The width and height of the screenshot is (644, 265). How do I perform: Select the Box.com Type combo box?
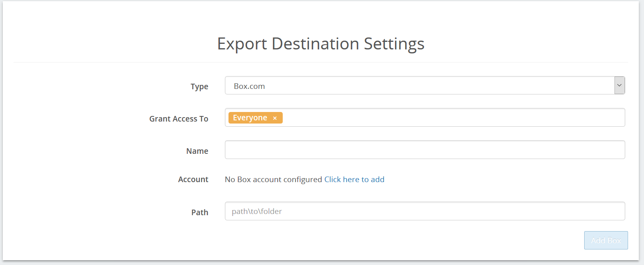click(425, 85)
